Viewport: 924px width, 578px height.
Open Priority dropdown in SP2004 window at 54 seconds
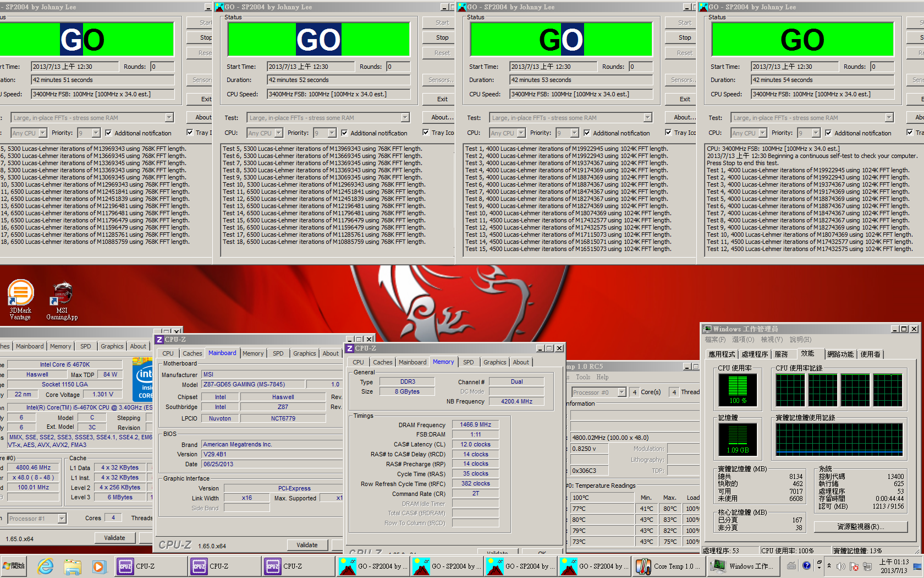coord(816,133)
